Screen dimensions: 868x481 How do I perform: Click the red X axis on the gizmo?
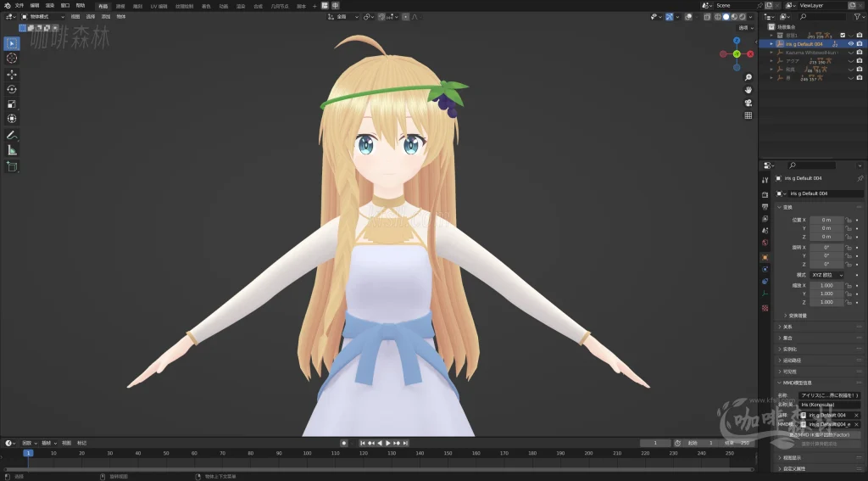[x=750, y=53]
